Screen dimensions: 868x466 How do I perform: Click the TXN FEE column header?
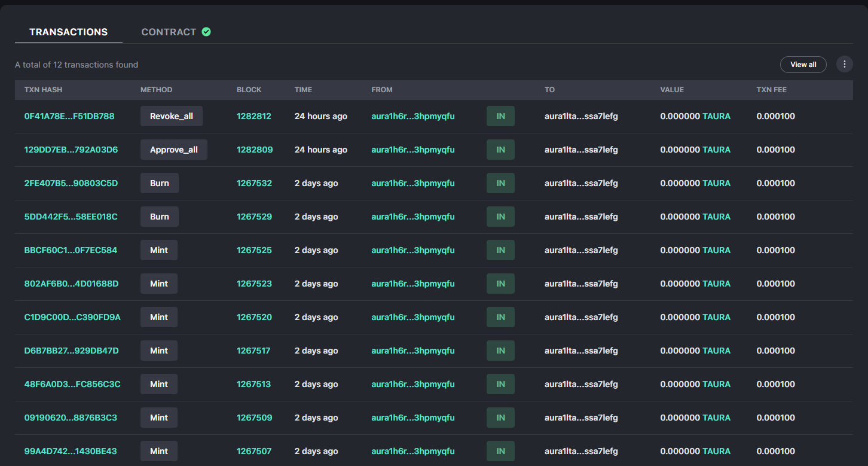772,90
